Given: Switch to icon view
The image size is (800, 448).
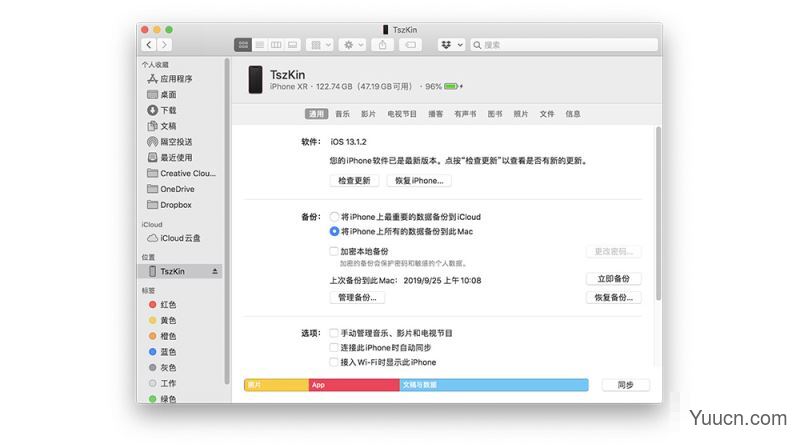Looking at the screenshot, I should (x=243, y=45).
